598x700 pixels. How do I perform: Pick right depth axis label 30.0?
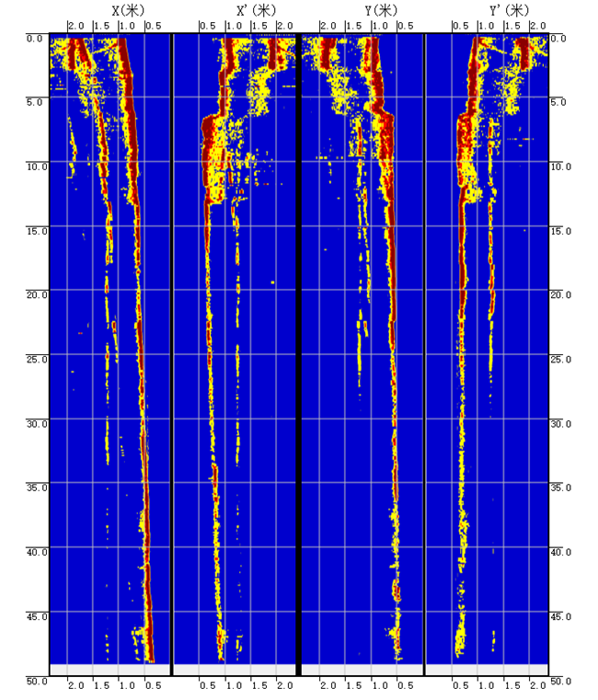pyautogui.click(x=560, y=423)
